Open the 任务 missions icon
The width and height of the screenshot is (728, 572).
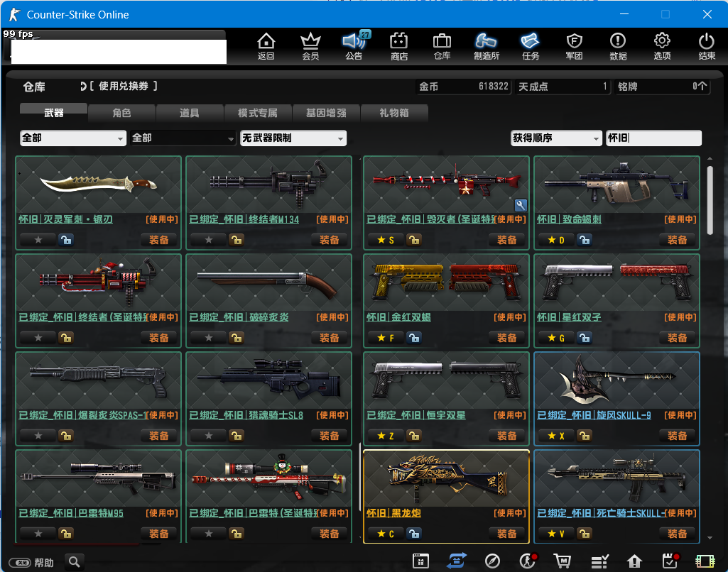coord(531,46)
